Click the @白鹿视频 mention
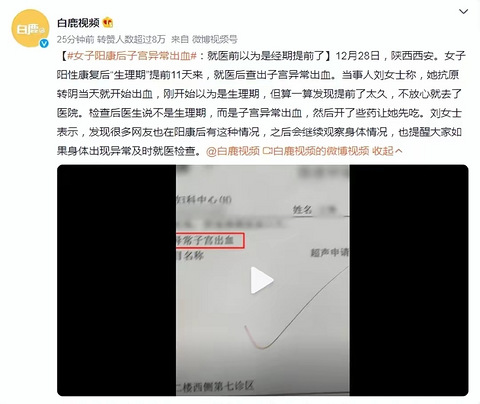The image size is (480, 404). (x=233, y=151)
